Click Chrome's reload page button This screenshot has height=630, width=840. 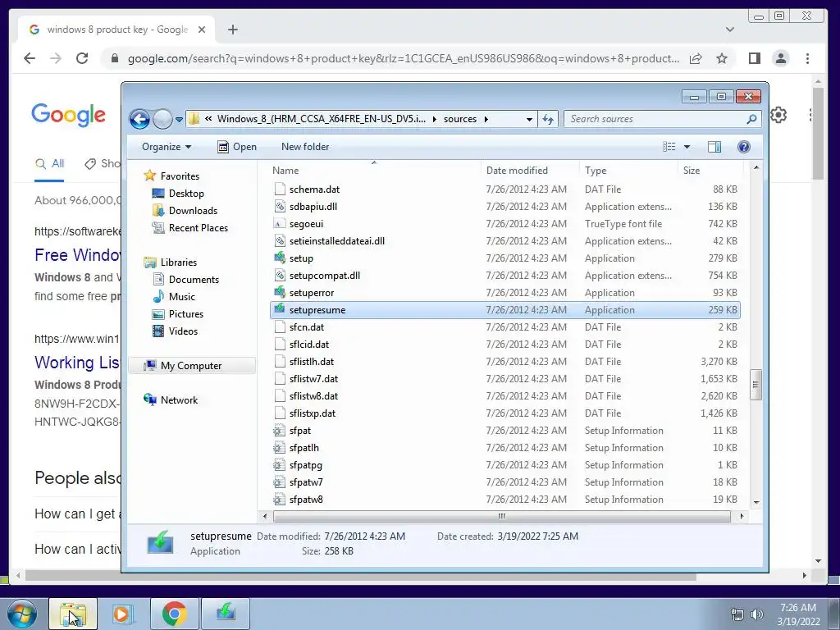click(x=81, y=58)
